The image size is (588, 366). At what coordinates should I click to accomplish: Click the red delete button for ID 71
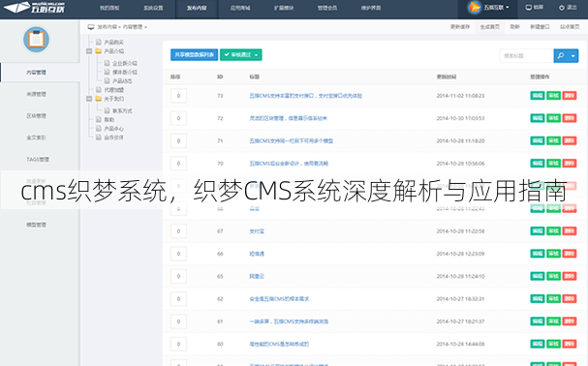click(x=570, y=140)
